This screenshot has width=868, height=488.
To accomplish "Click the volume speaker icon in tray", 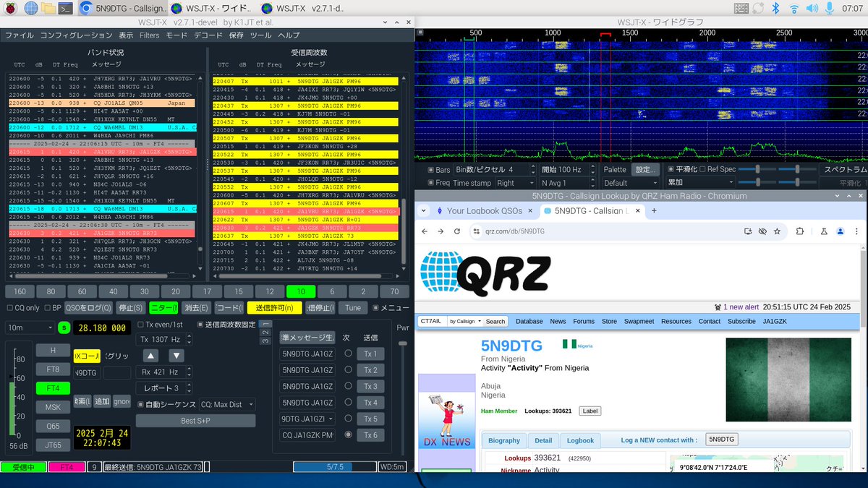I will click(x=812, y=9).
